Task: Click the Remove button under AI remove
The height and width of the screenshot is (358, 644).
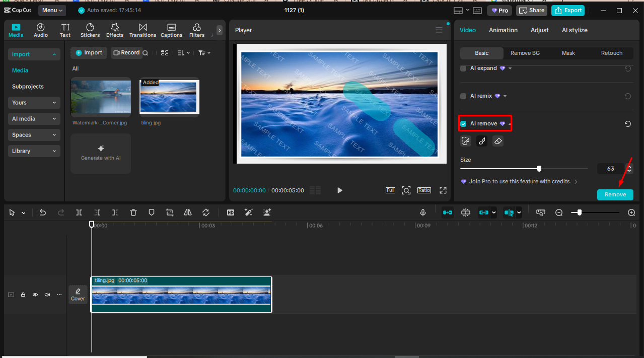Action: (x=615, y=194)
